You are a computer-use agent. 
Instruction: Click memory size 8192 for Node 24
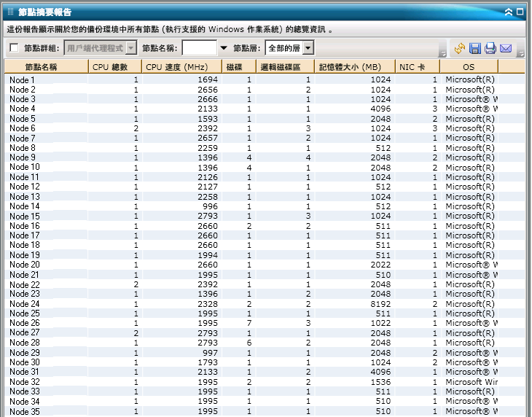(380, 304)
